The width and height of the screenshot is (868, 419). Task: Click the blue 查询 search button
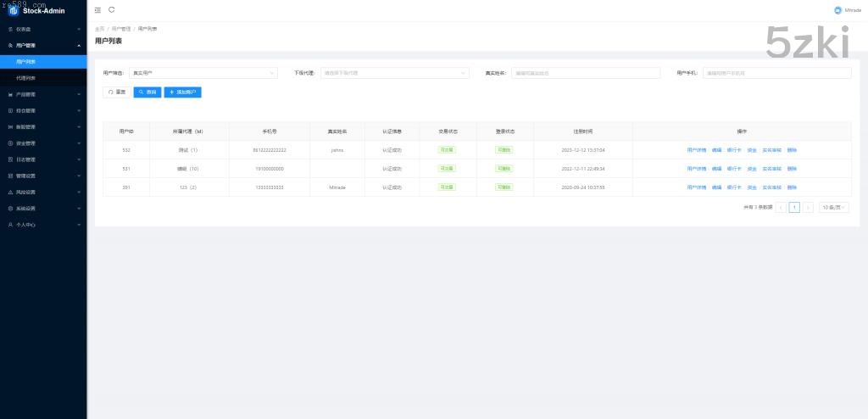click(x=147, y=92)
